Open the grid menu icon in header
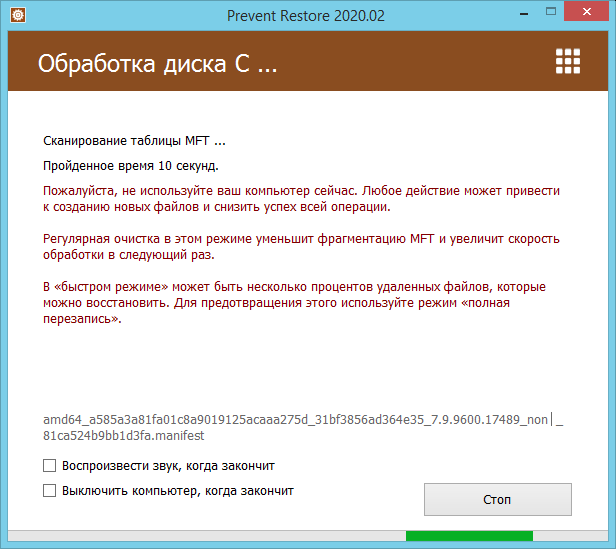616x549 pixels. 568,61
